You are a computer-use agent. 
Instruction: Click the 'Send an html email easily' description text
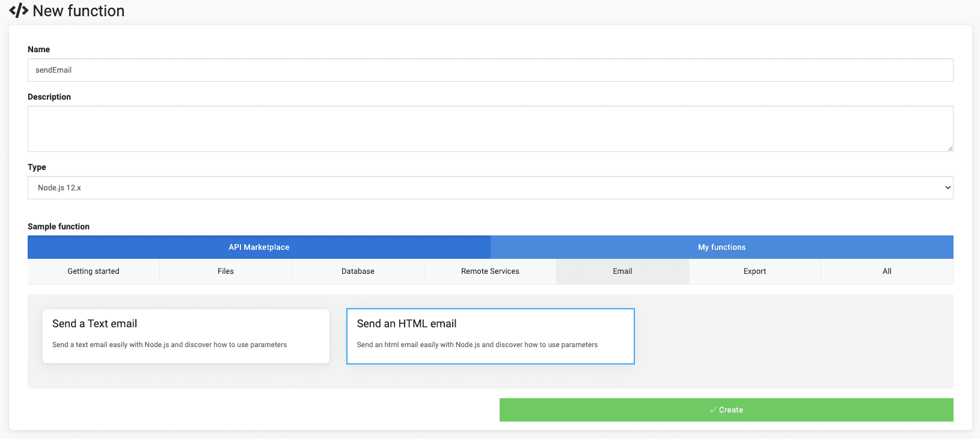(477, 345)
